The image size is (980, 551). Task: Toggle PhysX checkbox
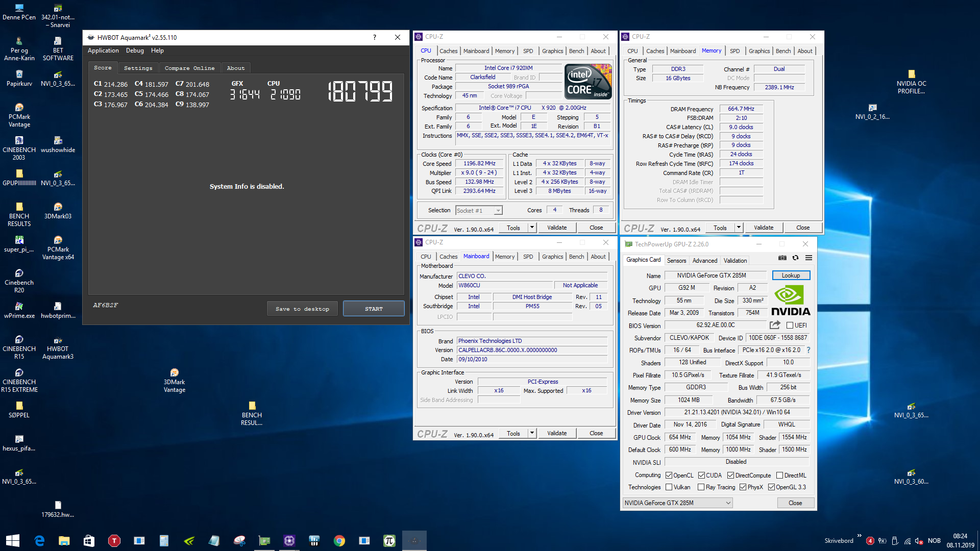[x=743, y=487]
